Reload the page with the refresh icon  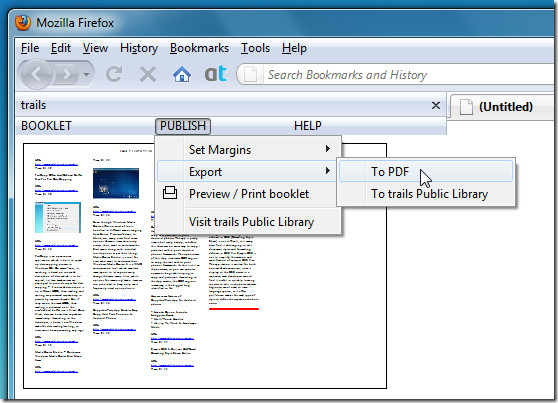pyautogui.click(x=114, y=74)
